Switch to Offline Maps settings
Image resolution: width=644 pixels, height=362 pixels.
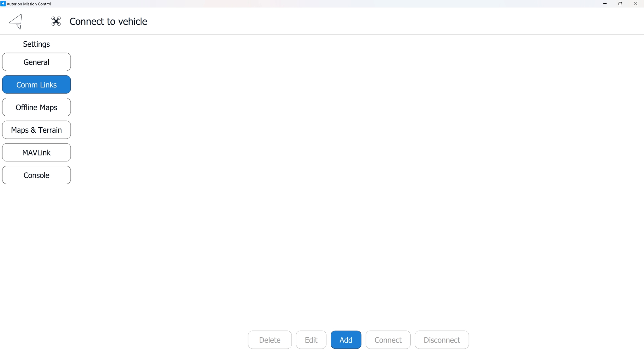point(36,107)
